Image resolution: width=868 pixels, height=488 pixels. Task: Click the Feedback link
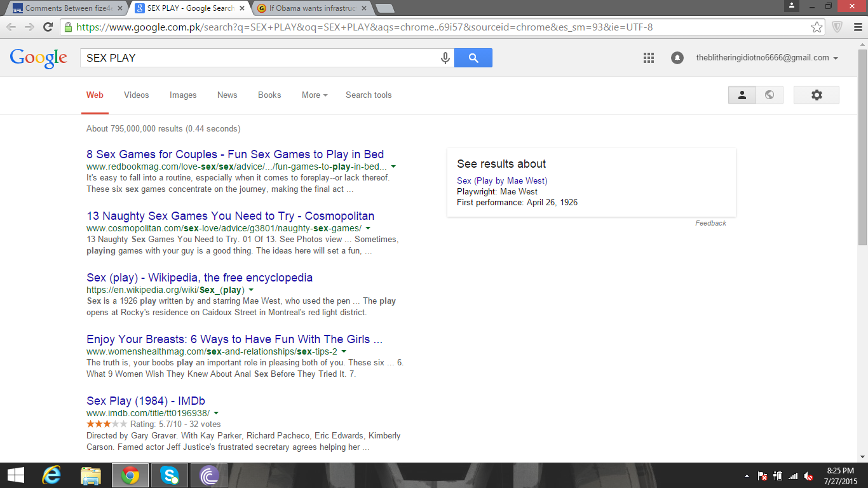[x=710, y=223]
